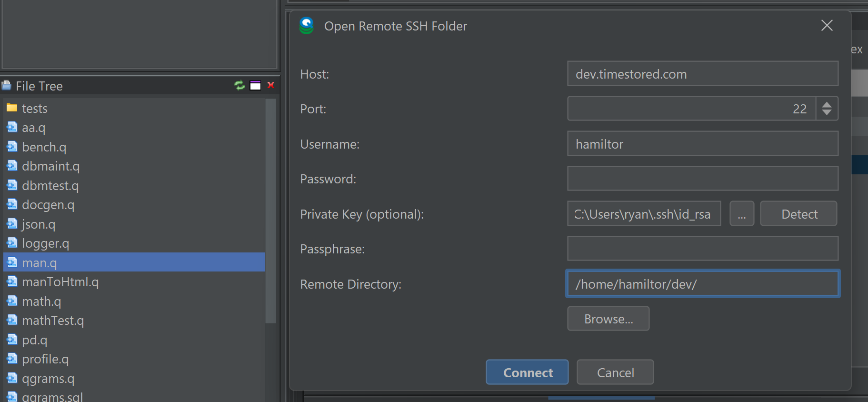Open private key file chooser ellipsis button

(741, 214)
